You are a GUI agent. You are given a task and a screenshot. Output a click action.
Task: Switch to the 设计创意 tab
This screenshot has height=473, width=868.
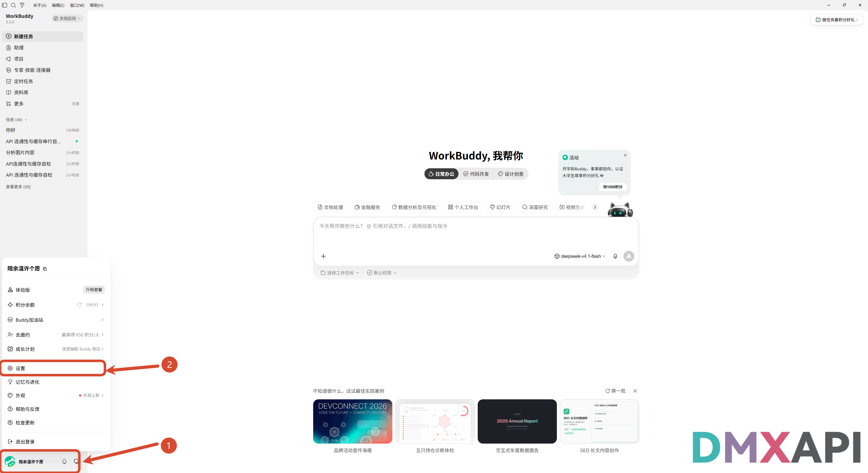coord(511,174)
